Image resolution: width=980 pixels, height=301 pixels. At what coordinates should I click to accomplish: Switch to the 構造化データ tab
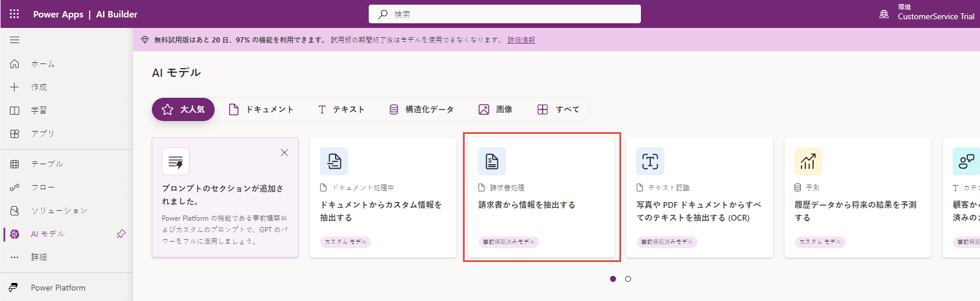coord(422,109)
